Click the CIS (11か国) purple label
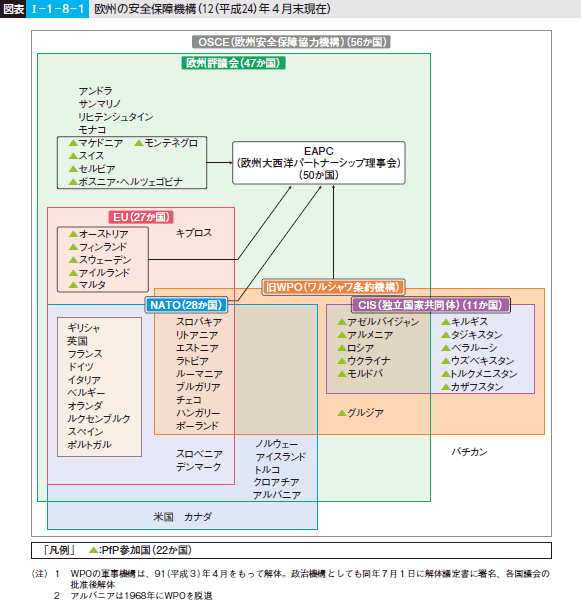This screenshot has height=600, width=581. point(431,305)
